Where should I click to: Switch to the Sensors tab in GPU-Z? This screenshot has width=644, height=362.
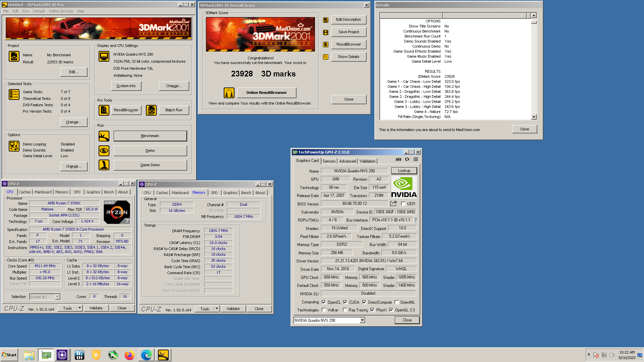click(329, 161)
